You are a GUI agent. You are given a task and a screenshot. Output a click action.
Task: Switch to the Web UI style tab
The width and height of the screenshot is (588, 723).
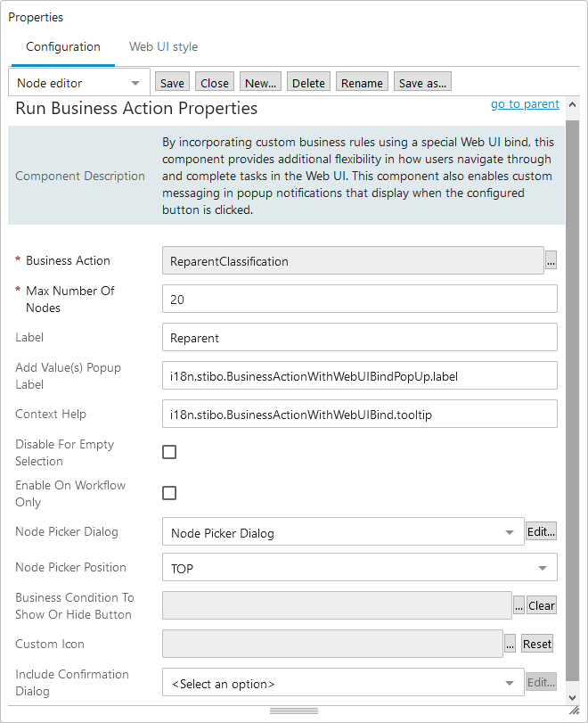[x=163, y=46]
